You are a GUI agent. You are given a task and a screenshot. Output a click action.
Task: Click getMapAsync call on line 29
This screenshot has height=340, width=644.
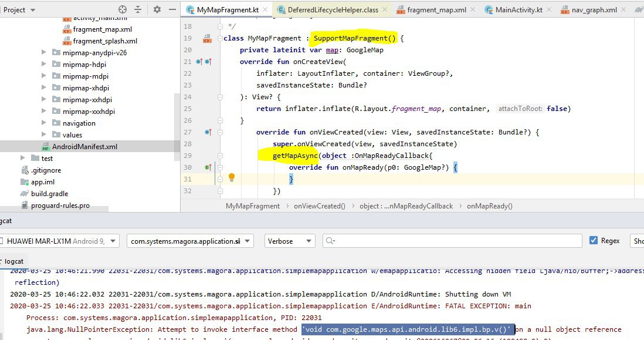(x=295, y=156)
